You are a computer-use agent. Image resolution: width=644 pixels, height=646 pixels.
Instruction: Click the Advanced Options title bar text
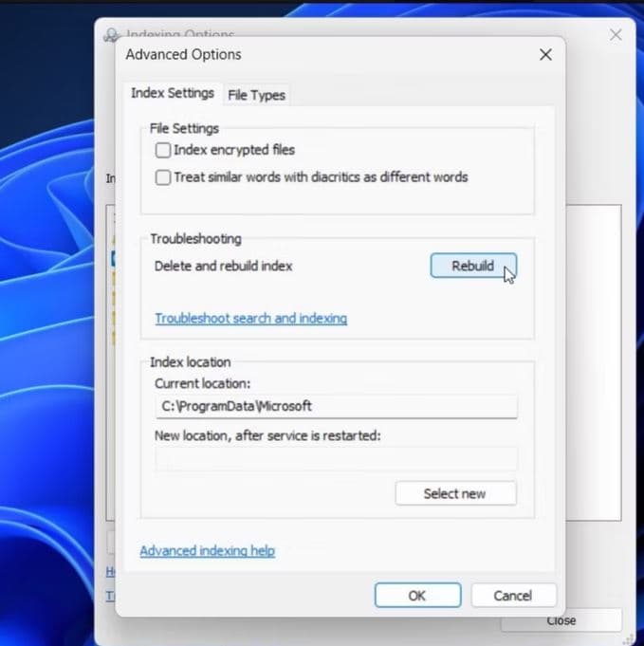click(x=183, y=55)
